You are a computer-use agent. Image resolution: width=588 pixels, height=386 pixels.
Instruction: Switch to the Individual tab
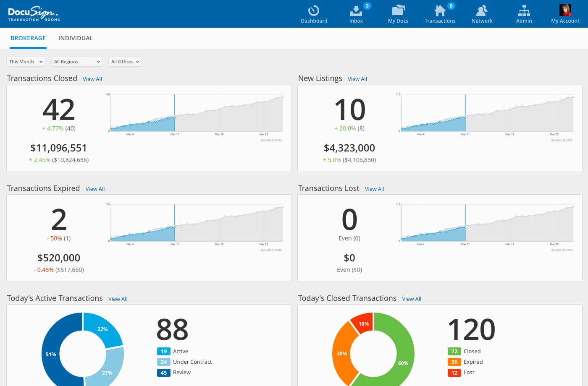click(x=76, y=38)
